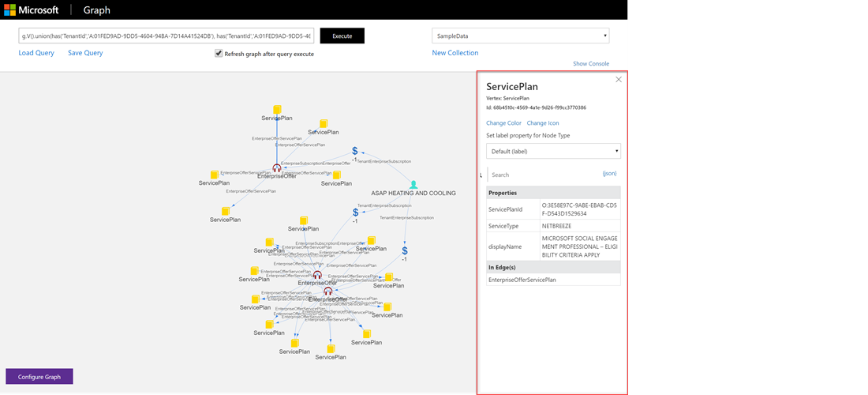Toggle Refresh graph after query execute checkbox
868x395 pixels.
(x=219, y=54)
